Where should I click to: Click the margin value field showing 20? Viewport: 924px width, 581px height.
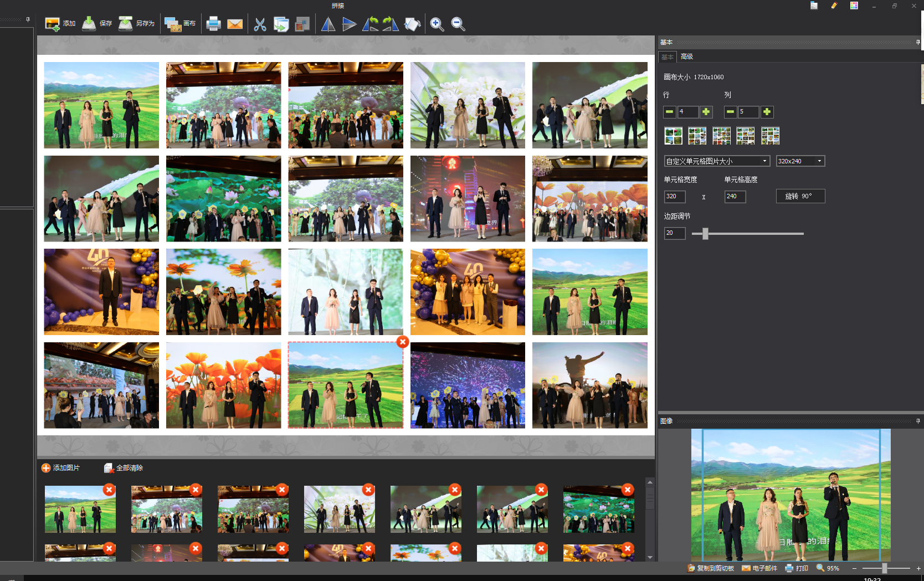pos(675,233)
